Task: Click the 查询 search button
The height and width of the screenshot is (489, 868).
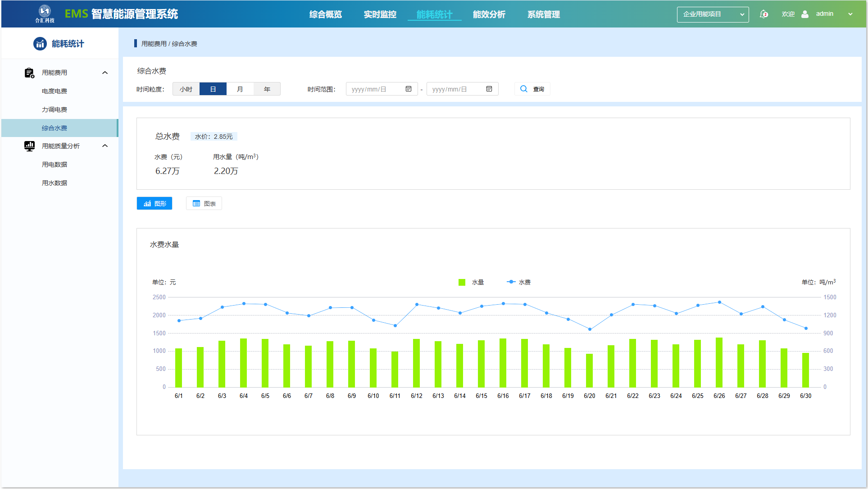Action: [x=532, y=89]
